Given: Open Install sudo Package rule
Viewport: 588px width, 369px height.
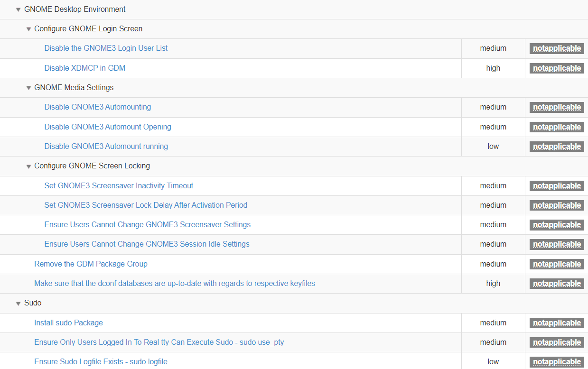Looking at the screenshot, I should pos(68,323).
